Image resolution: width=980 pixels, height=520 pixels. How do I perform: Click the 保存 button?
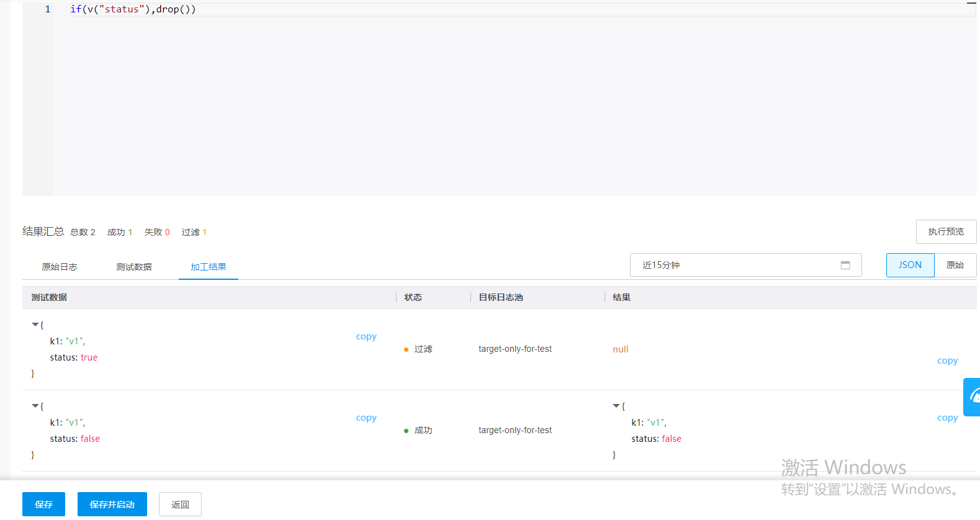[43, 504]
